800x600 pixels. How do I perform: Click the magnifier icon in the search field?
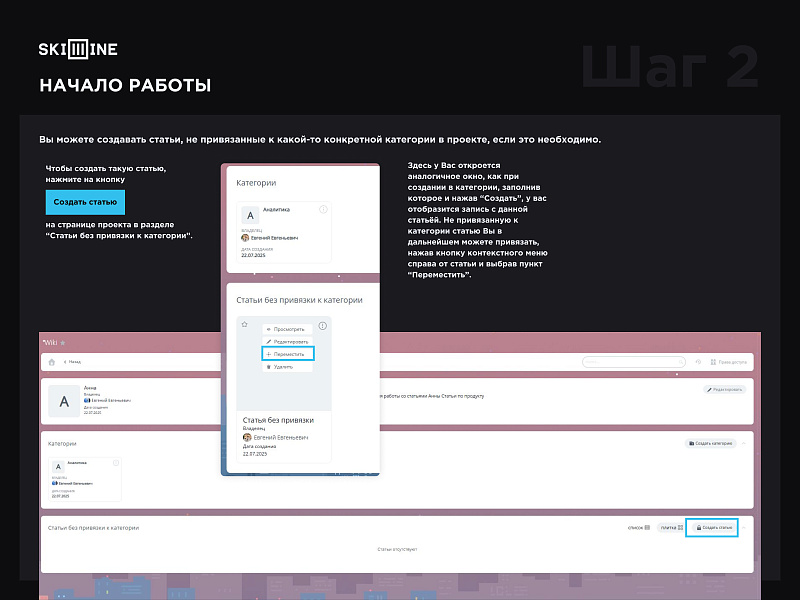point(681,362)
